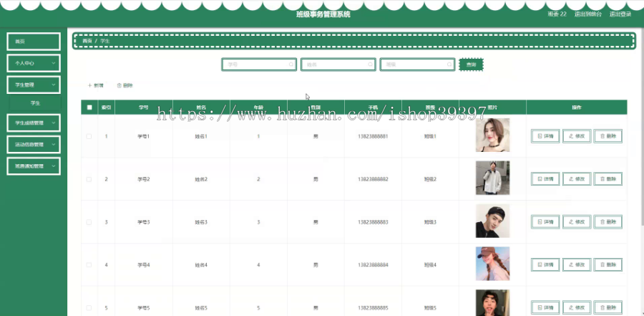Expand the 学生成绩管理 sidebar menu

[x=34, y=123]
